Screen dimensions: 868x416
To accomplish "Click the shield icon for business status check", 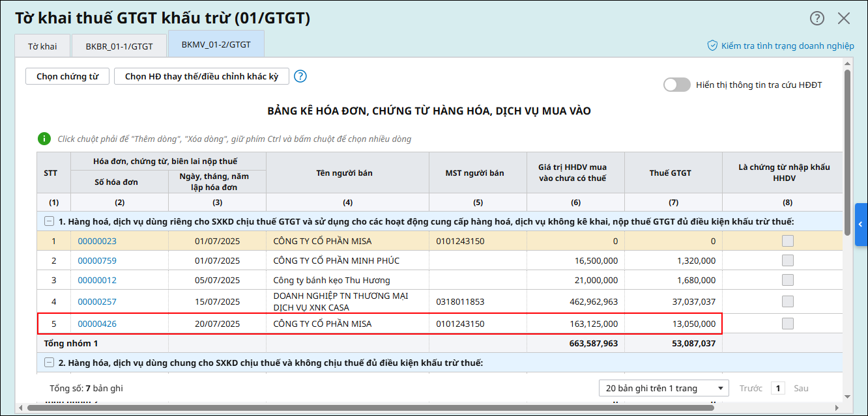I will (712, 46).
